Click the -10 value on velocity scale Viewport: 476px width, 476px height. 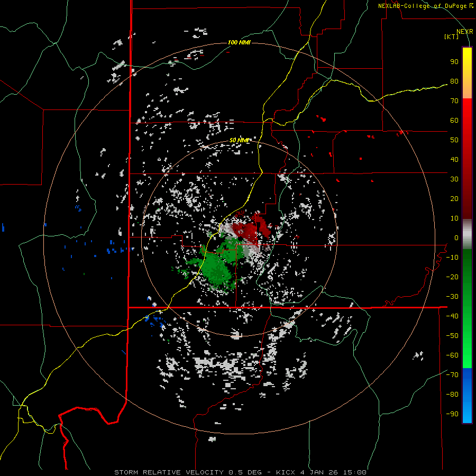click(452, 258)
